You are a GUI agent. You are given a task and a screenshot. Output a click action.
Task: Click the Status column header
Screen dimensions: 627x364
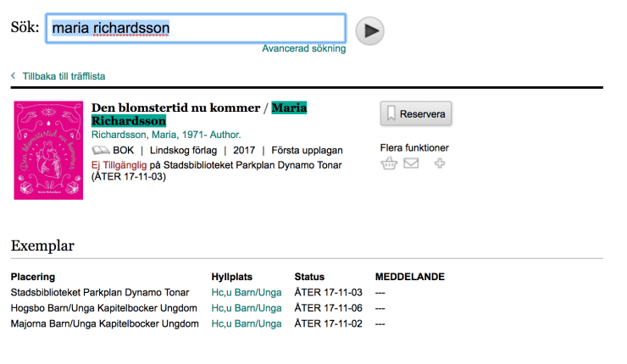click(x=309, y=277)
